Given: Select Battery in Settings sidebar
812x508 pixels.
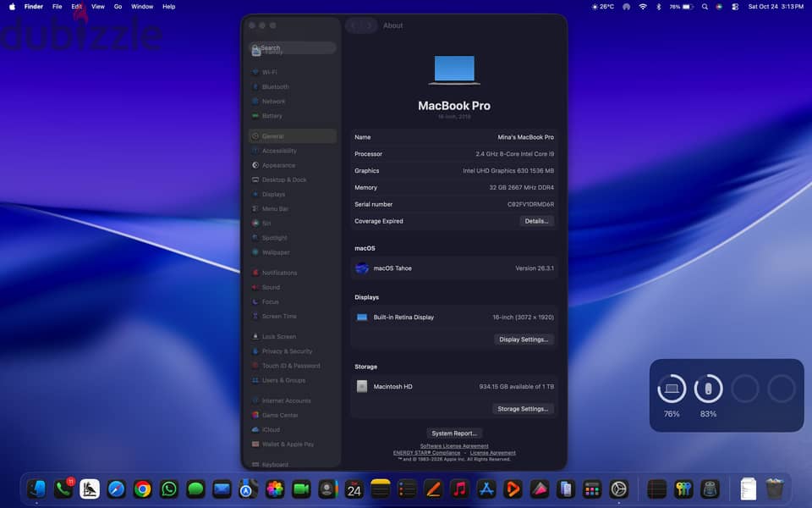Looking at the screenshot, I should click(x=293, y=116).
